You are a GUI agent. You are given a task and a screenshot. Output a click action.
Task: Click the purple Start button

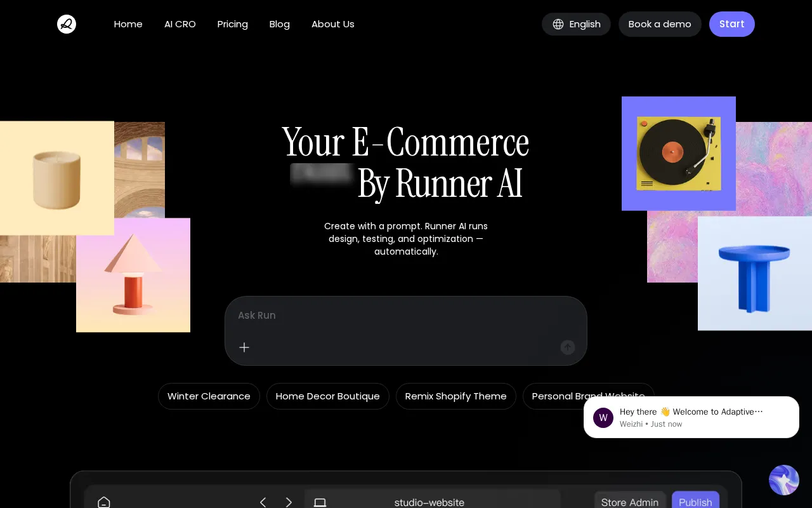click(732, 24)
